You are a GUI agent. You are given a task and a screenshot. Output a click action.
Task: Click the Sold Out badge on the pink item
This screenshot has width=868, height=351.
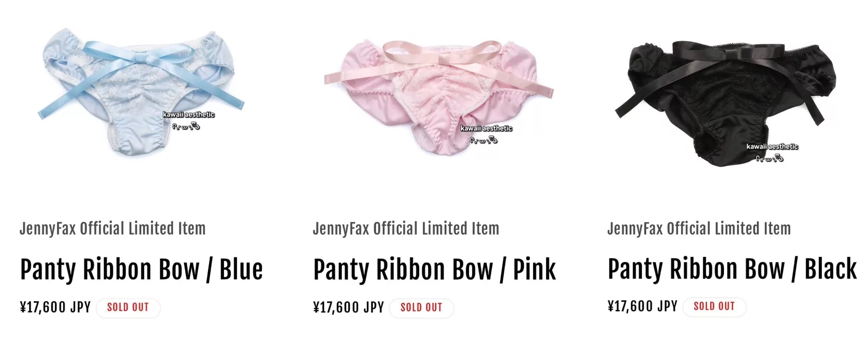[x=421, y=308]
